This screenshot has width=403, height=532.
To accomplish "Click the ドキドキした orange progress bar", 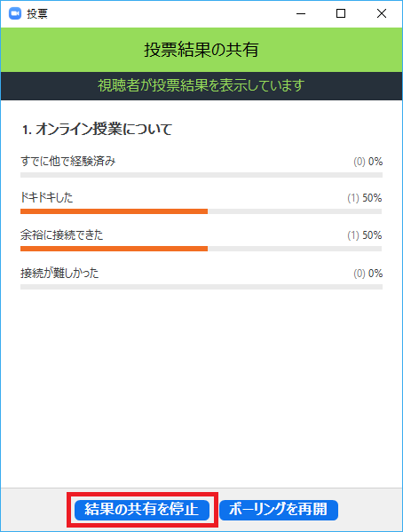I will [x=114, y=211].
